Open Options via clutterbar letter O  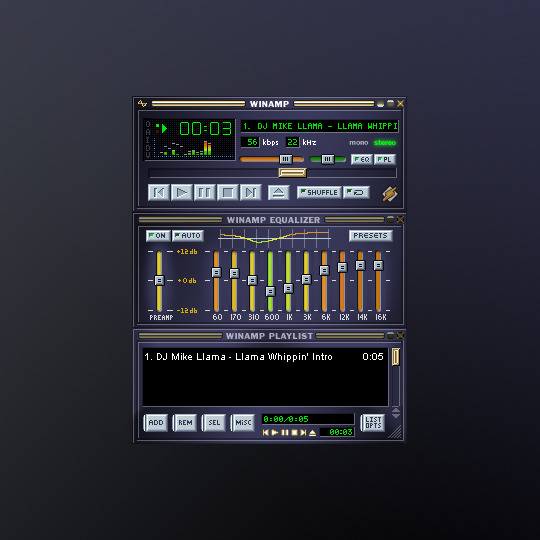pyautogui.click(x=148, y=124)
